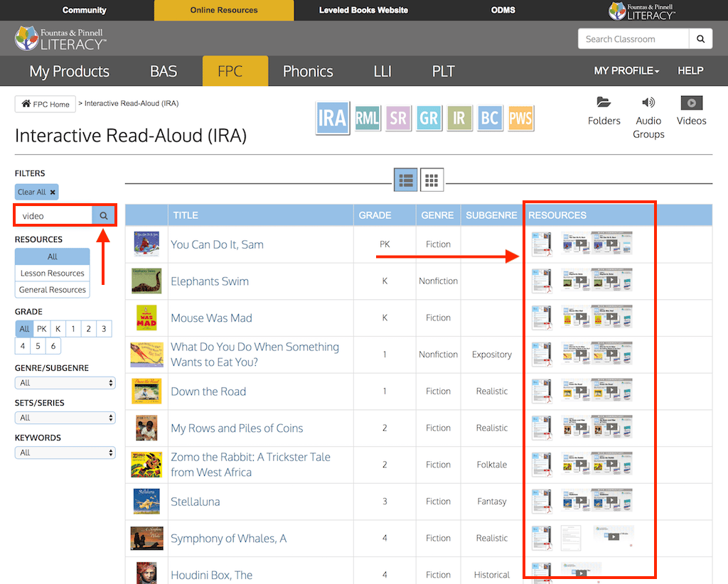Click the magnifier in the video filter field

tap(104, 215)
